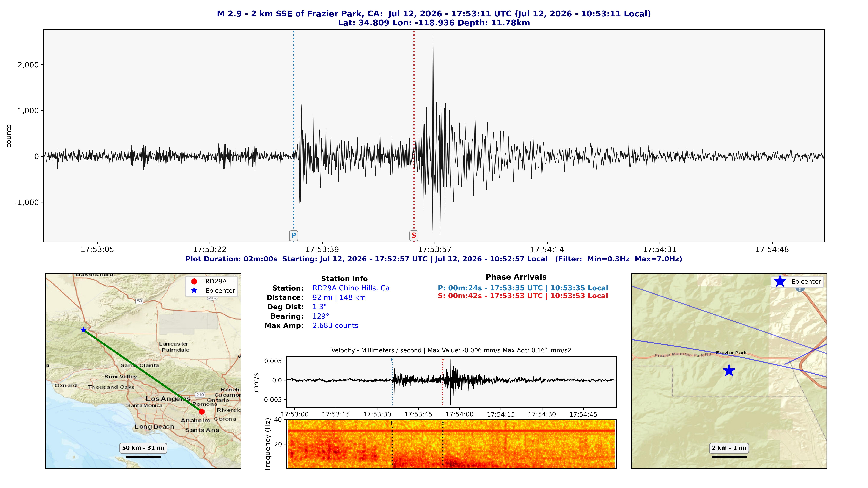
Task: Click the "Oxnard" label on regional map
Action: [66, 386]
